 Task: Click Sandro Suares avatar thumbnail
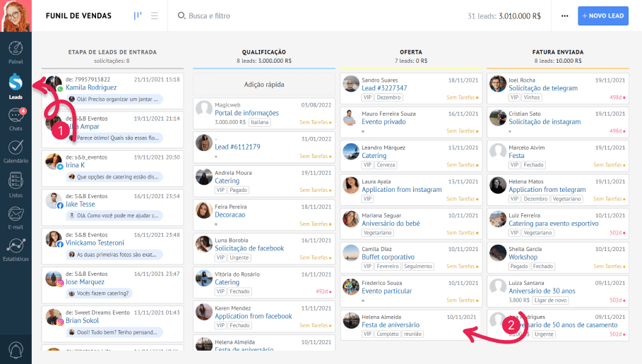point(351,83)
